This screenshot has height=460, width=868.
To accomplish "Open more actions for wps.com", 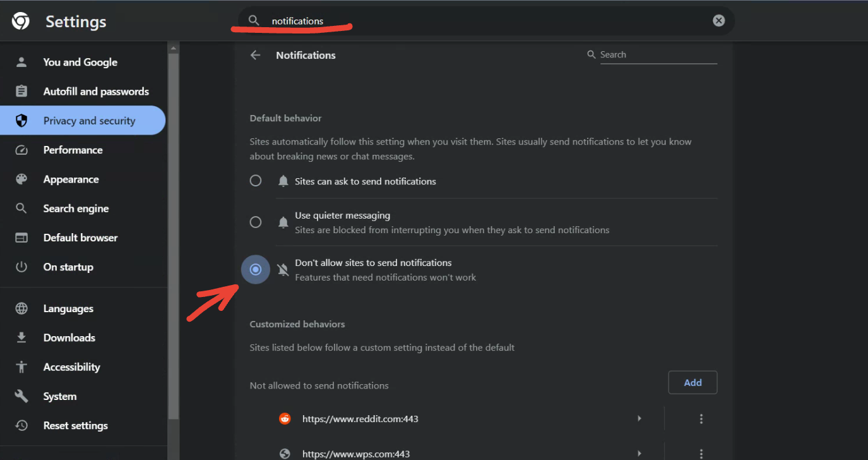I will 701,453.
